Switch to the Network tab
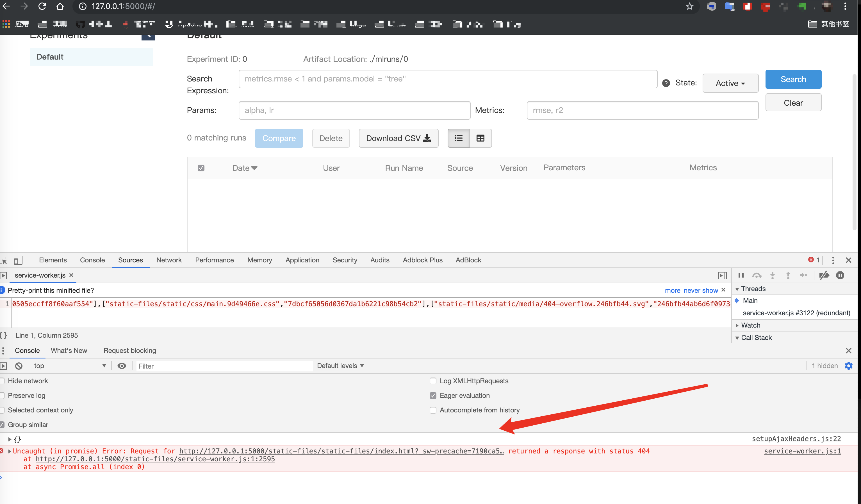The width and height of the screenshot is (861, 504). click(x=169, y=260)
